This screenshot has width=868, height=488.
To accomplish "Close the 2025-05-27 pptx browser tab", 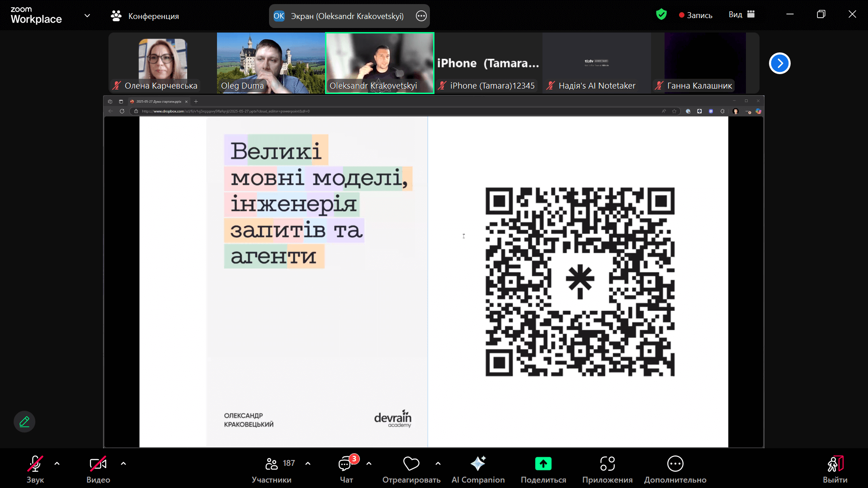I will [x=186, y=102].
